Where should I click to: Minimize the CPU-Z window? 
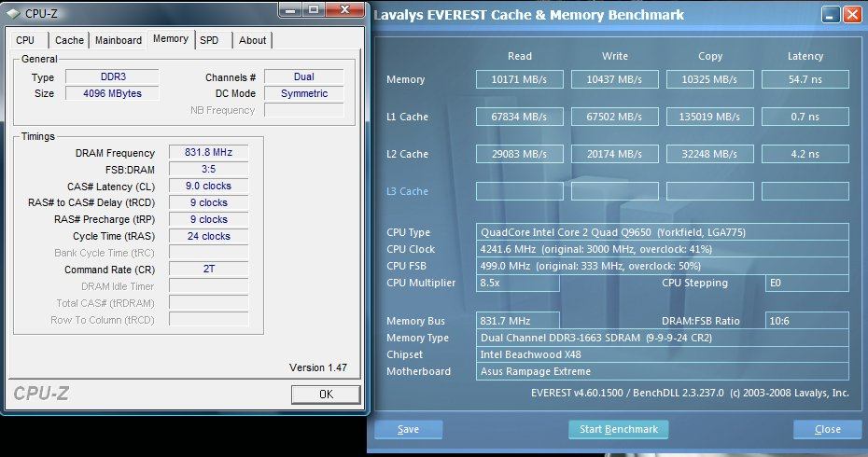pyautogui.click(x=290, y=9)
